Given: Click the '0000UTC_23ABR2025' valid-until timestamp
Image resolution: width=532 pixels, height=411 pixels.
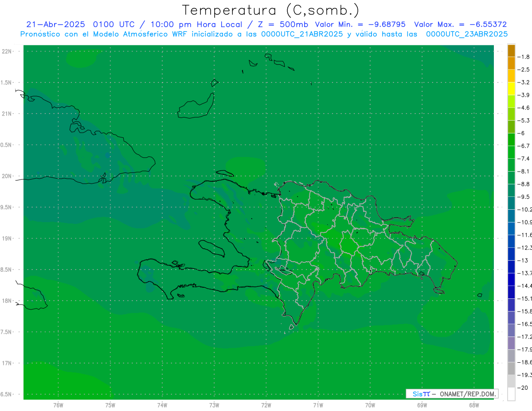Looking at the screenshot, I should coord(466,34).
